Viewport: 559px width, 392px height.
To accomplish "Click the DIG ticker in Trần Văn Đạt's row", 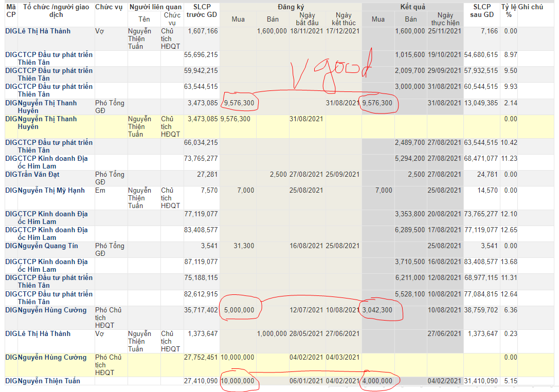I will [11, 175].
